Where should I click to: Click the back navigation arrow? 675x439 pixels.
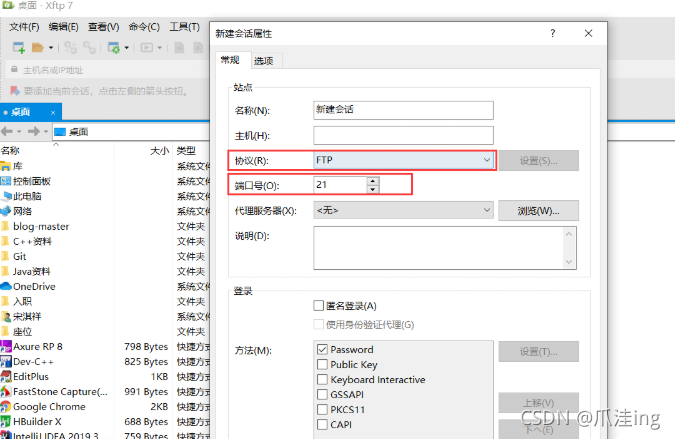[7, 131]
